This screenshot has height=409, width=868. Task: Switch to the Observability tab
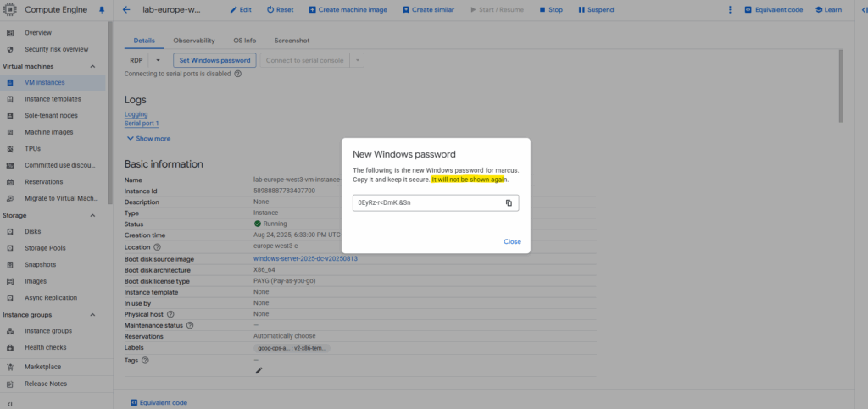click(194, 41)
